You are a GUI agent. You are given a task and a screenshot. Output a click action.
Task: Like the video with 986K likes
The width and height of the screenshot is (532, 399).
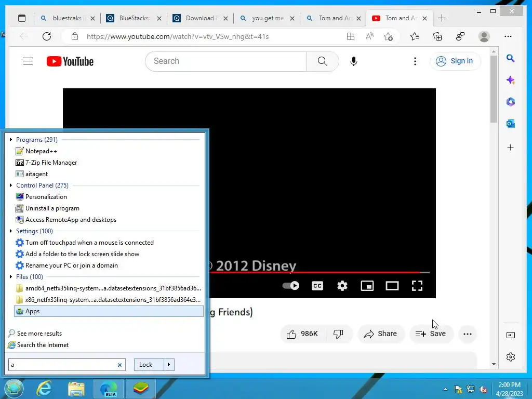[303, 334]
